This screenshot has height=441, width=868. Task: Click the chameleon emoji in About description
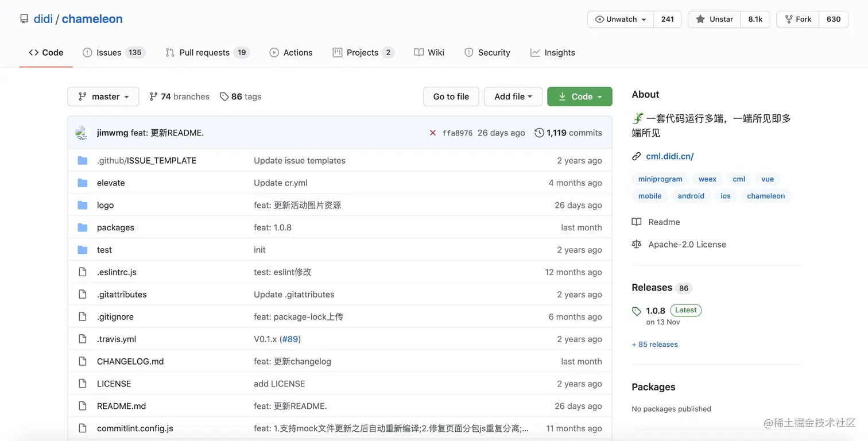(x=638, y=118)
